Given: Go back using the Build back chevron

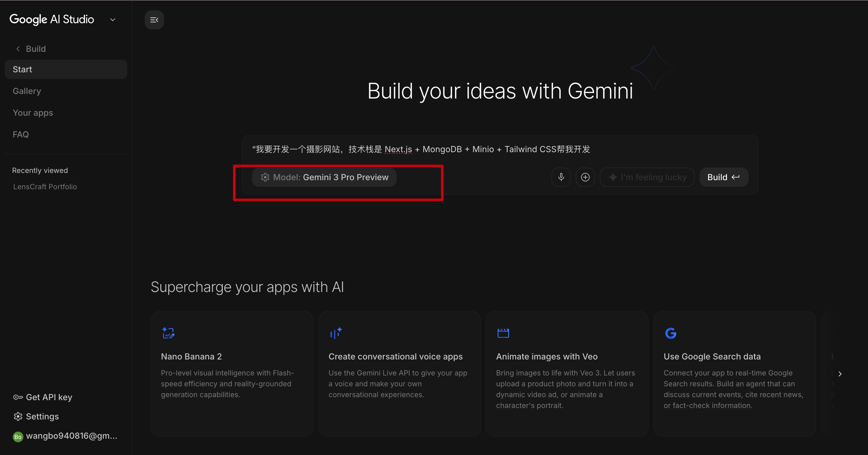Looking at the screenshot, I should [x=18, y=49].
